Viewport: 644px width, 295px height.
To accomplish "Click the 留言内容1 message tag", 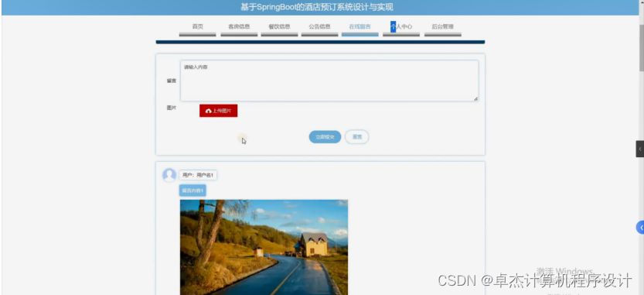I will coord(193,190).
